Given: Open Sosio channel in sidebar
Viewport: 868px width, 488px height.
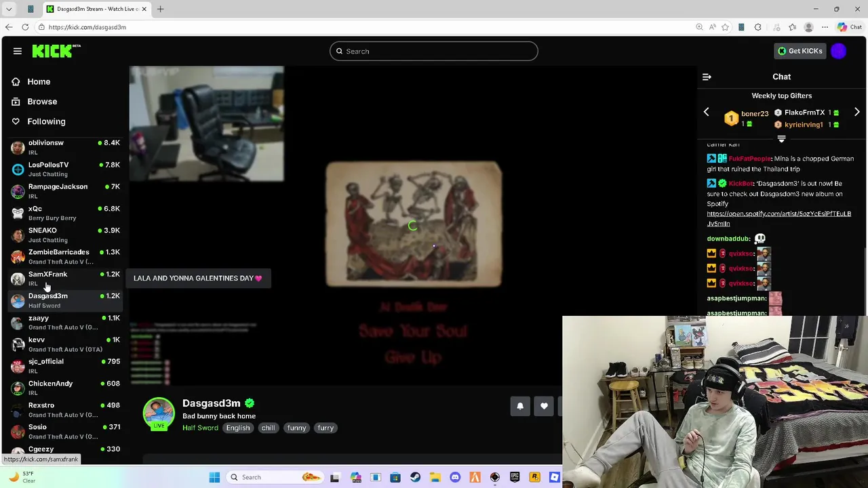Looking at the screenshot, I should click(65, 431).
